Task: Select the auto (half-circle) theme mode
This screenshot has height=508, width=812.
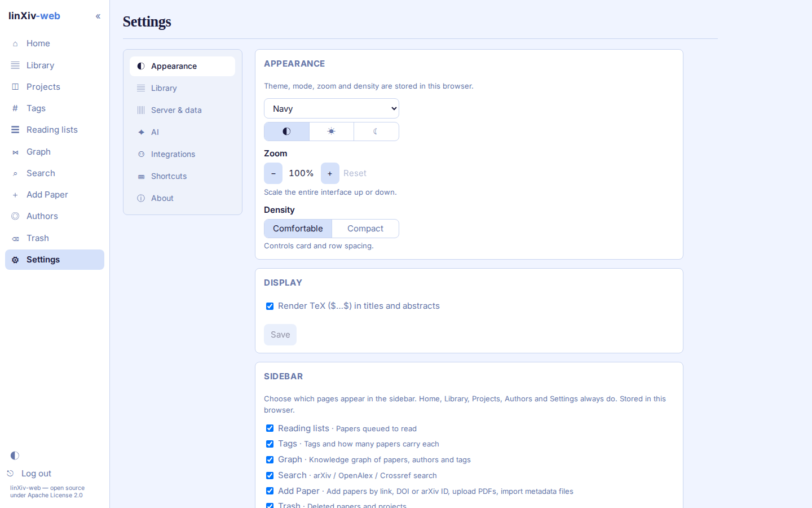Action: pyautogui.click(x=286, y=132)
